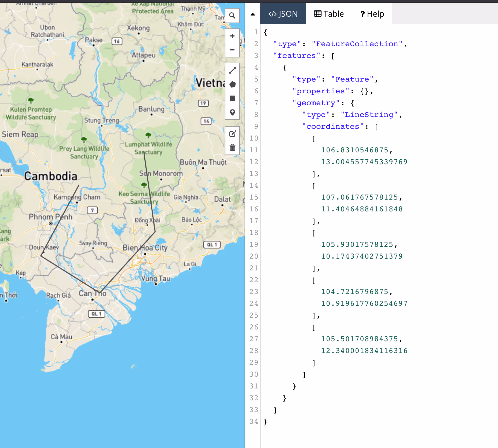
Task: Click the route 19 shield on the map
Action: [x=203, y=103]
